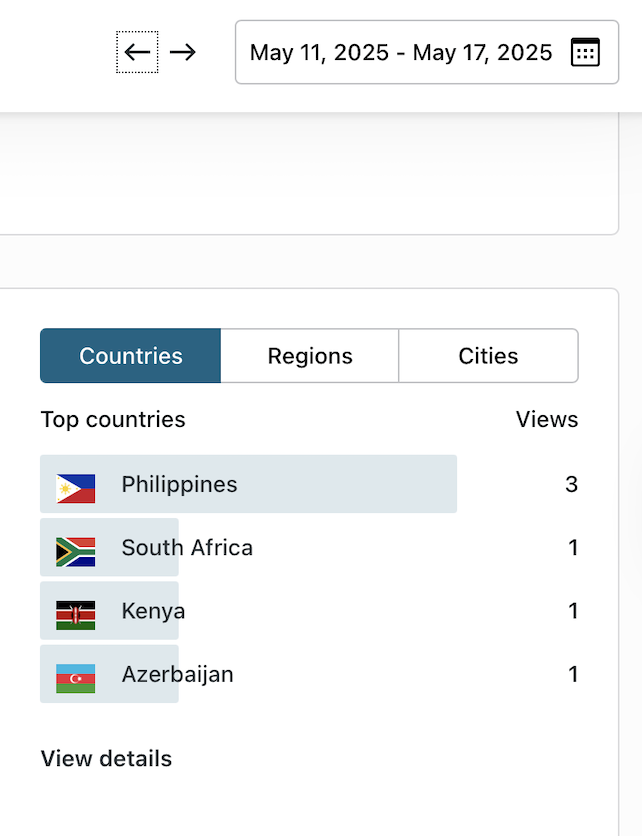
Task: Select the Kenya country name
Action: [x=153, y=611]
